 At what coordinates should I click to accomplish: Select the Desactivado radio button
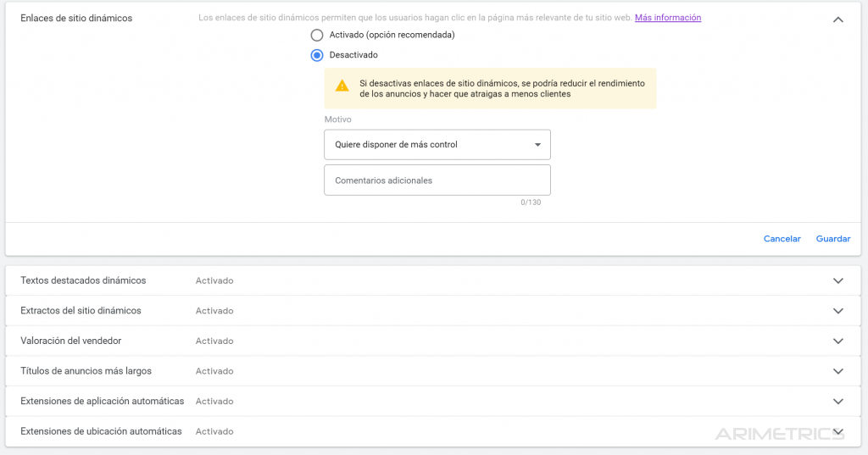[x=317, y=55]
